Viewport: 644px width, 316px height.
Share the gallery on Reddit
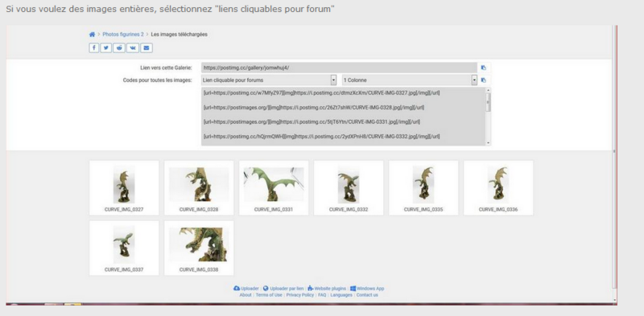pyautogui.click(x=119, y=48)
